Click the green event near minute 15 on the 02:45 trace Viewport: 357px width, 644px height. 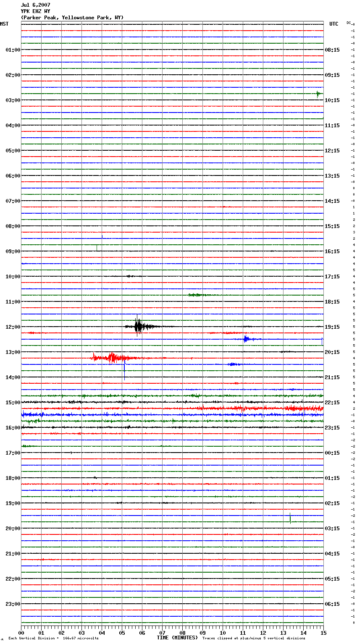319,94
